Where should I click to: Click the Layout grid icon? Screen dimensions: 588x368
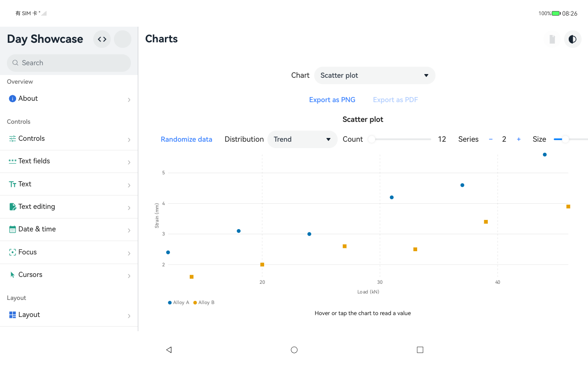[x=12, y=315]
